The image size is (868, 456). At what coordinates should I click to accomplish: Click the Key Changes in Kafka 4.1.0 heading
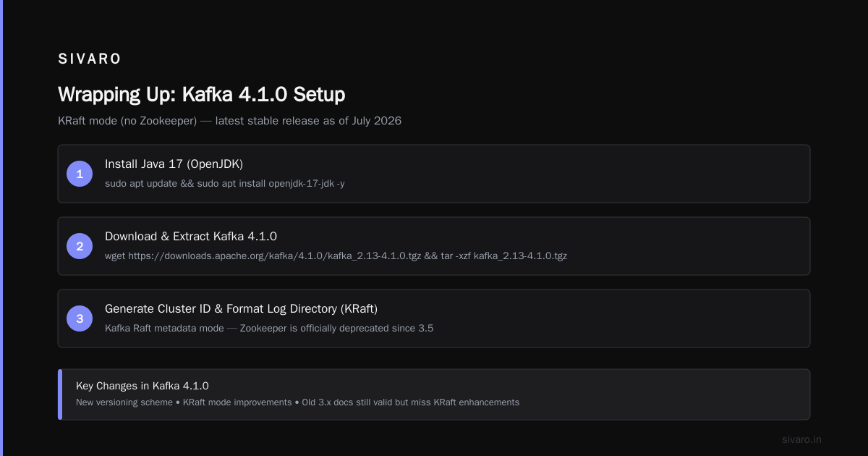point(142,386)
